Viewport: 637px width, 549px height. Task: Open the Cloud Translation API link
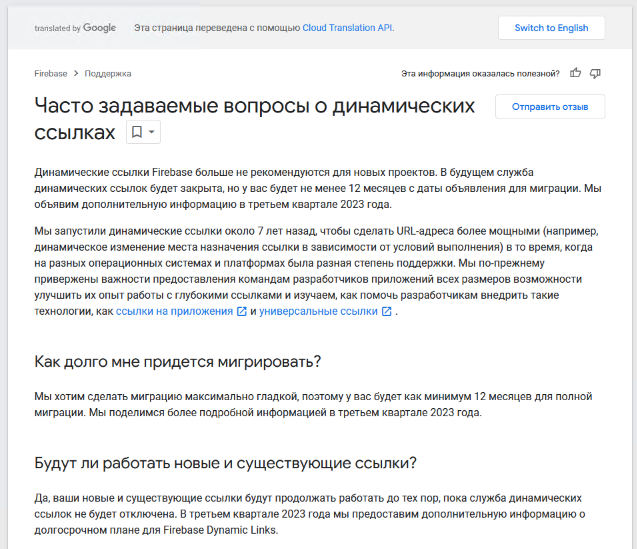pyautogui.click(x=348, y=28)
